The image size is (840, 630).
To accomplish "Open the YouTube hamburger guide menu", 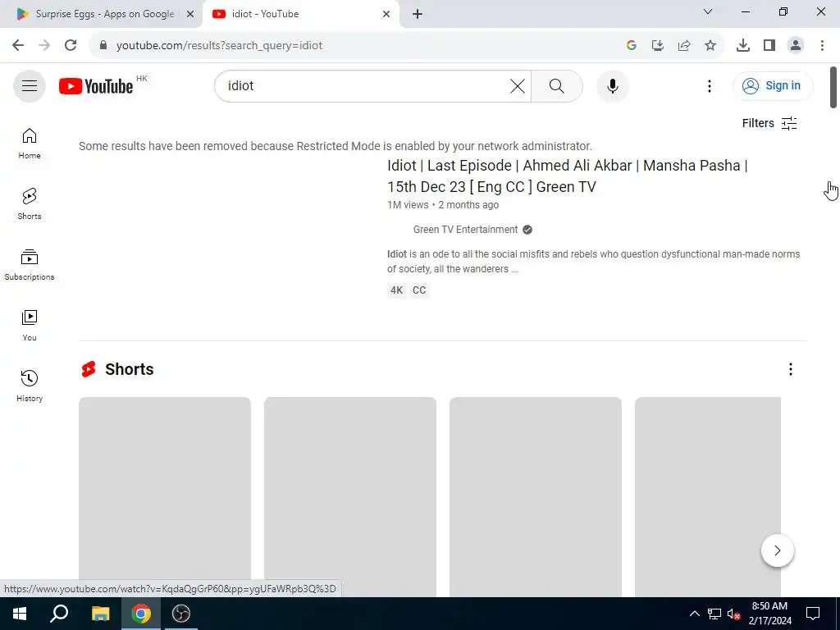I will point(30,85).
